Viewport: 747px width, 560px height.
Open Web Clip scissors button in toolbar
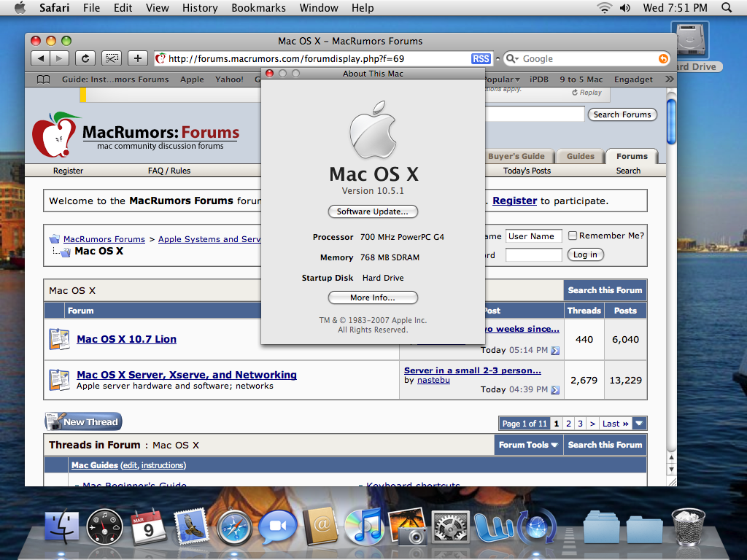click(x=112, y=58)
